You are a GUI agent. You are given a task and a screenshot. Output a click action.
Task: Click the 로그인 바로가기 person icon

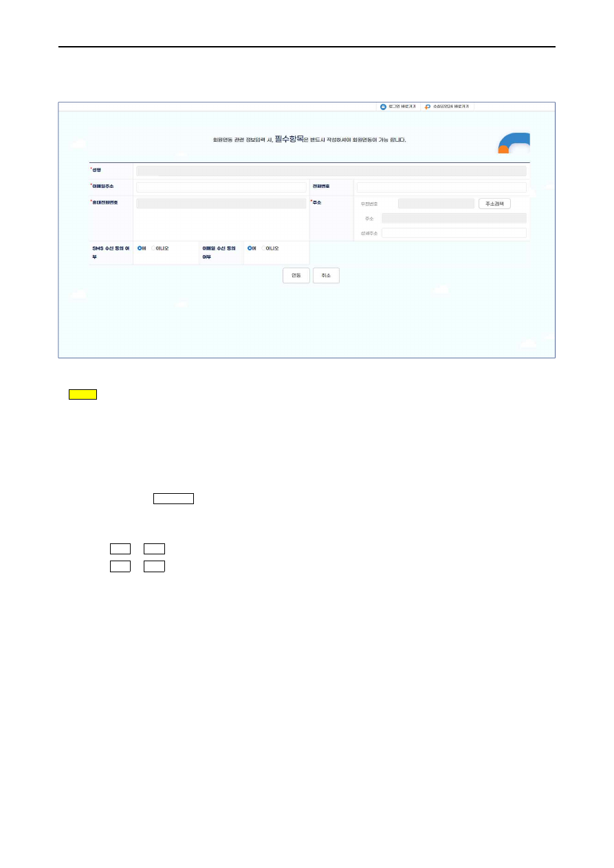point(383,107)
